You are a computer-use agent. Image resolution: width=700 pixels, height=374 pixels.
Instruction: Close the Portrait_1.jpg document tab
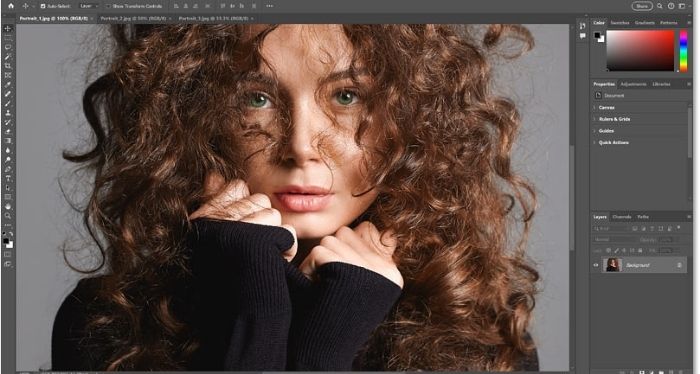click(x=92, y=18)
